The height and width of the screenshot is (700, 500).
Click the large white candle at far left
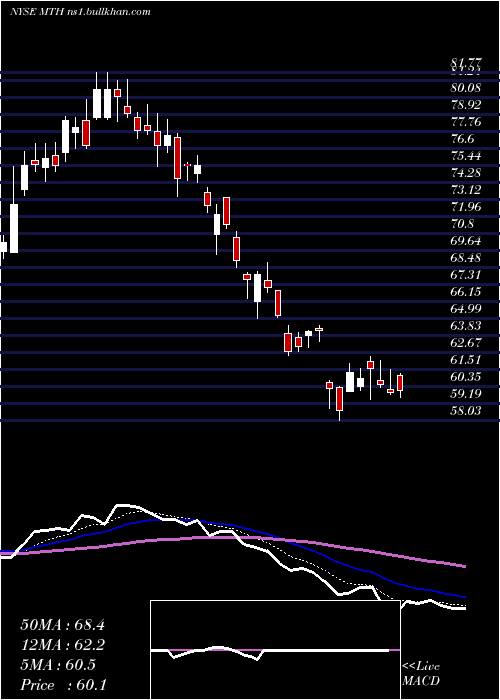(x=14, y=229)
